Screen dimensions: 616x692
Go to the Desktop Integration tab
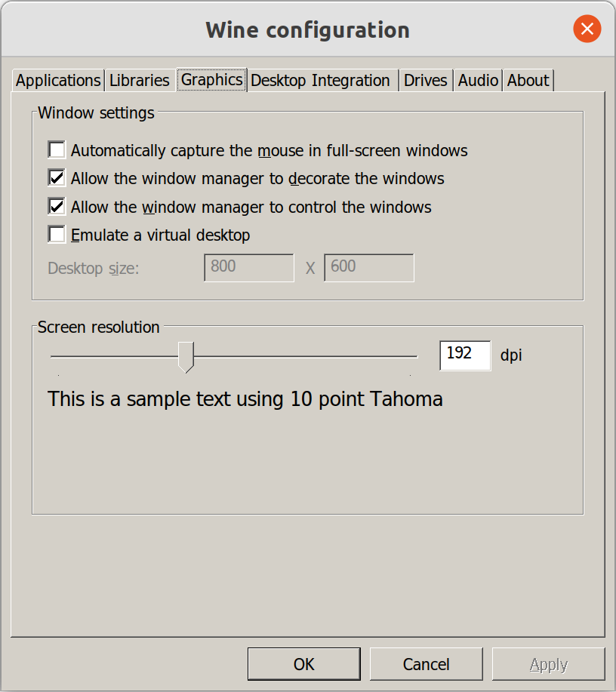(x=322, y=81)
